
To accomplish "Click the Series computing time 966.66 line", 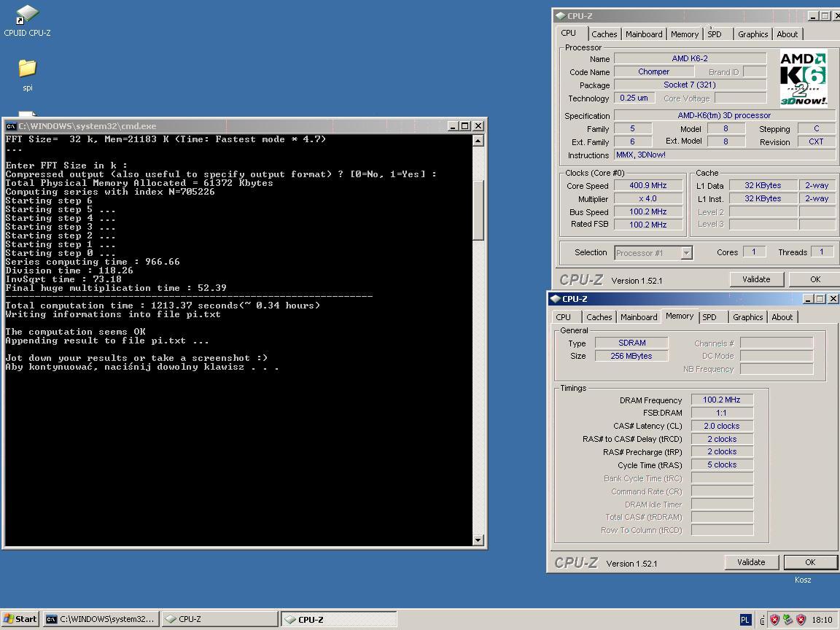I will (93, 262).
